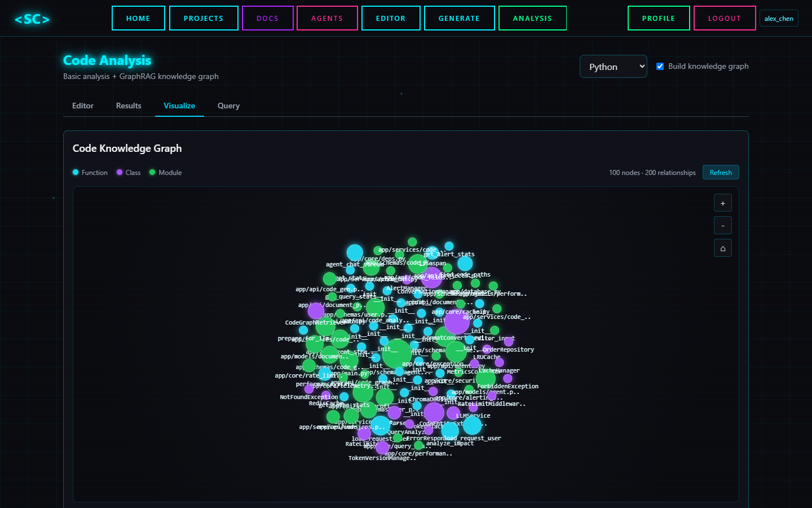Switch to the Editor tab
Screen dimensions: 812x508
click(83, 106)
